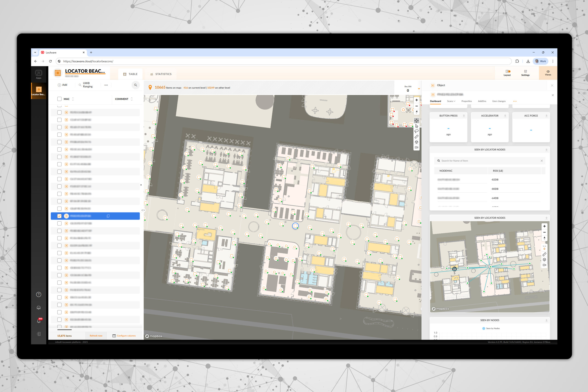The height and width of the screenshot is (392, 588).
Task: Uncheck the highlighted beacon row's checkbox
Action: point(59,216)
